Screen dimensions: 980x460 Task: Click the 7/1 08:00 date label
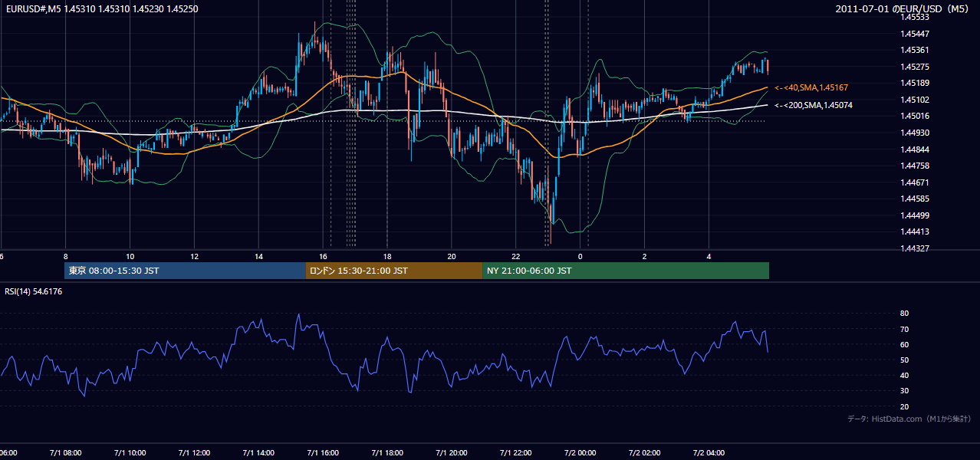65,453
